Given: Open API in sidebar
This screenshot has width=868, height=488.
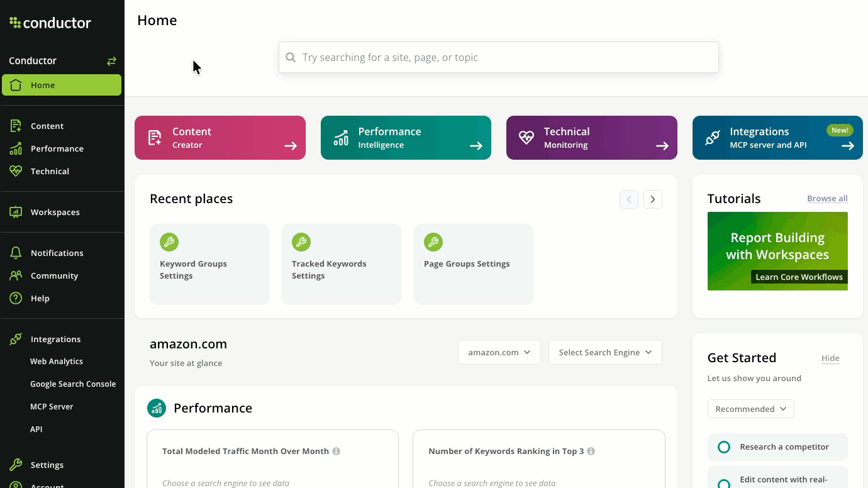Looking at the screenshot, I should click(x=36, y=430).
